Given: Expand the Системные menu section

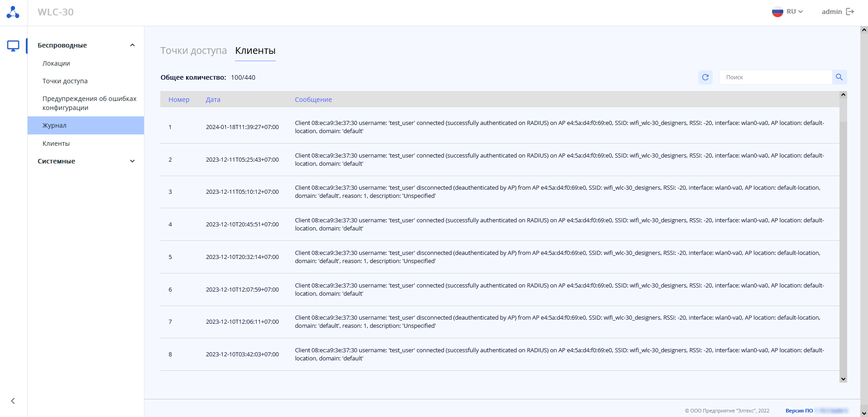Looking at the screenshot, I should coord(132,161).
